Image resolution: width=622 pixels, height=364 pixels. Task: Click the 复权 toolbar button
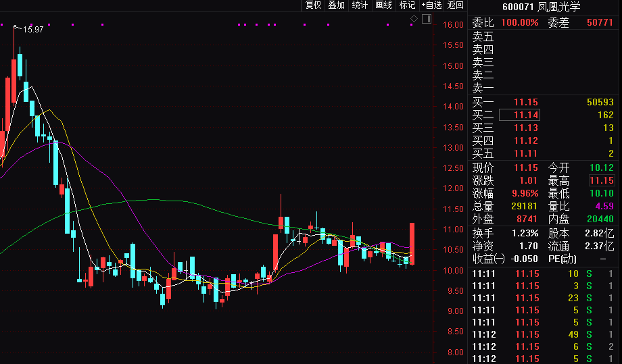pos(313,5)
